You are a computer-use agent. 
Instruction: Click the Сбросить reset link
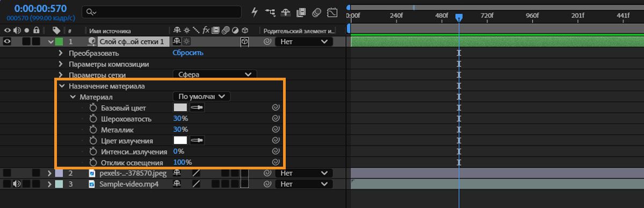coord(187,53)
